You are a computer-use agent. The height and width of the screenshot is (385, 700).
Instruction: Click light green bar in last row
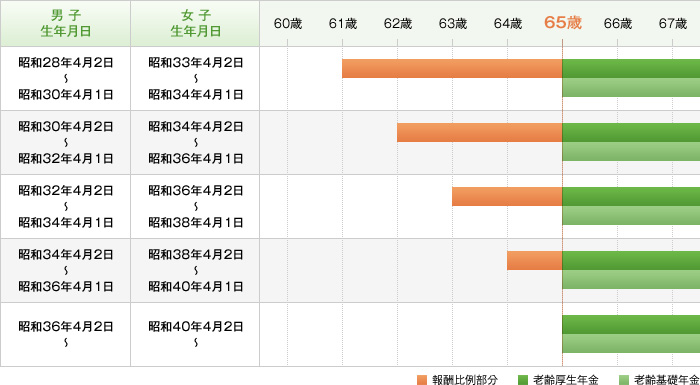(631, 343)
